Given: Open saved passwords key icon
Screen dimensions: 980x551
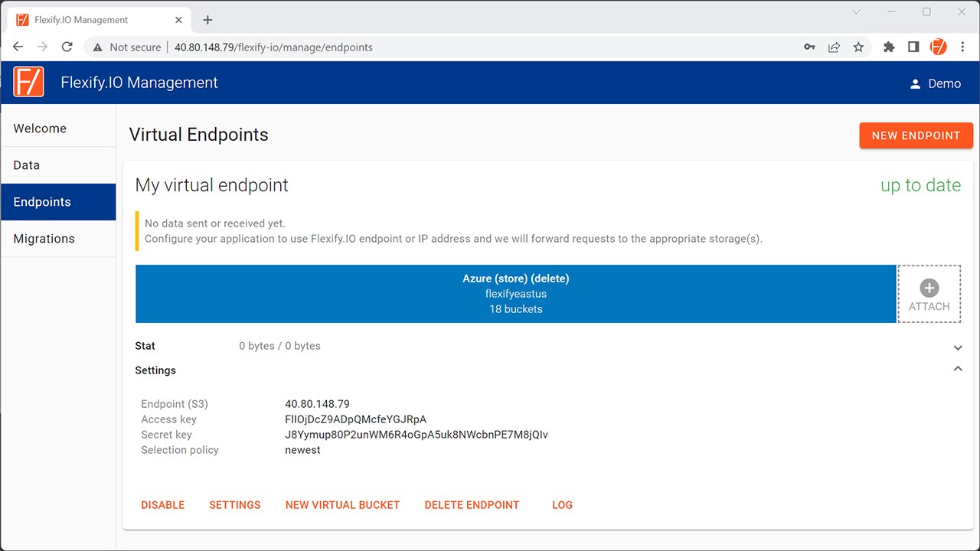Looking at the screenshot, I should 809,47.
